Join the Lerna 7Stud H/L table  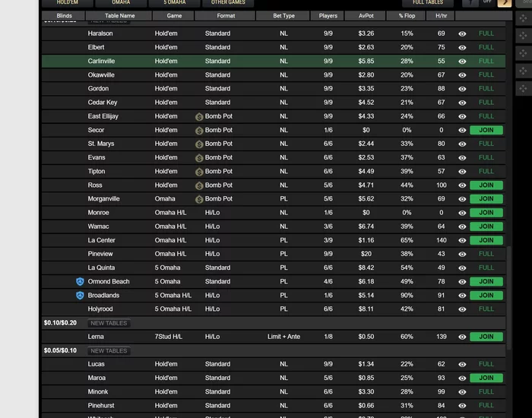coord(486,337)
